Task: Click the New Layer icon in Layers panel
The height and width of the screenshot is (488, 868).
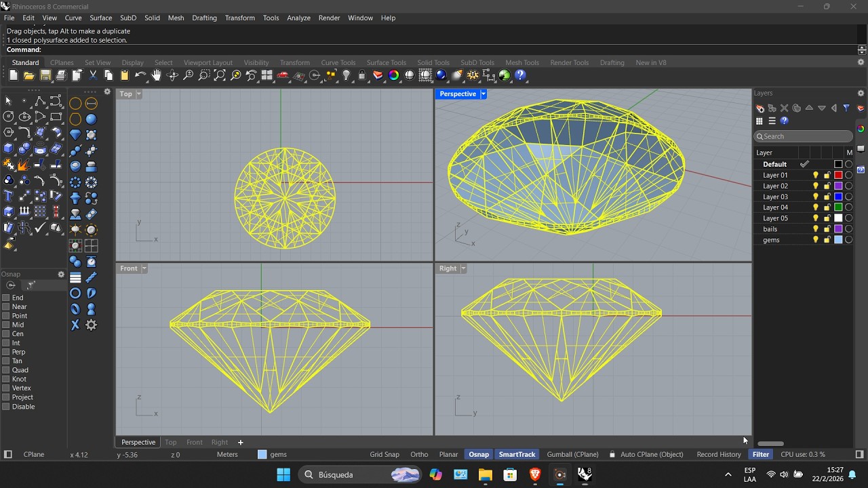Action: click(760, 108)
